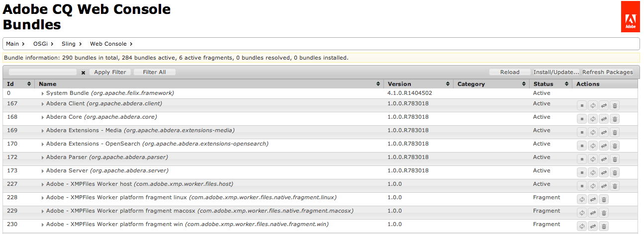Screen dimensions: 644x234
Task: Sort by the Status column header
Action: coord(551,84)
